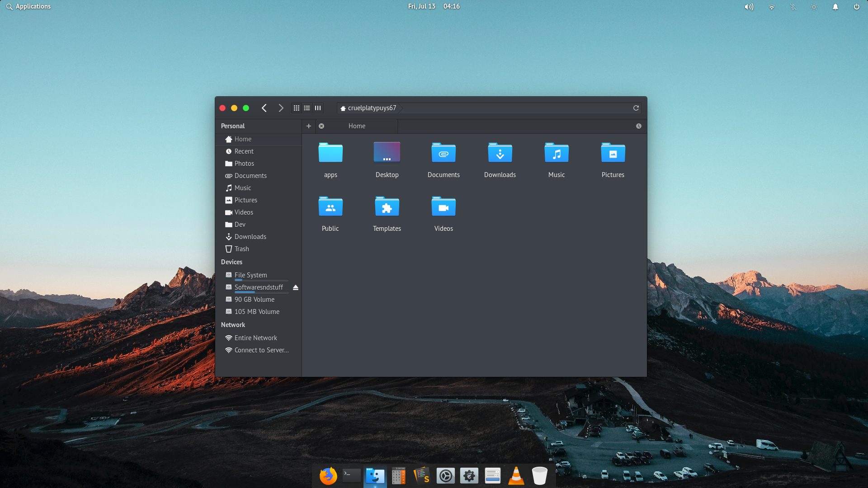Image resolution: width=868 pixels, height=488 pixels.
Task: Launch VLC from the dock
Action: (x=516, y=476)
